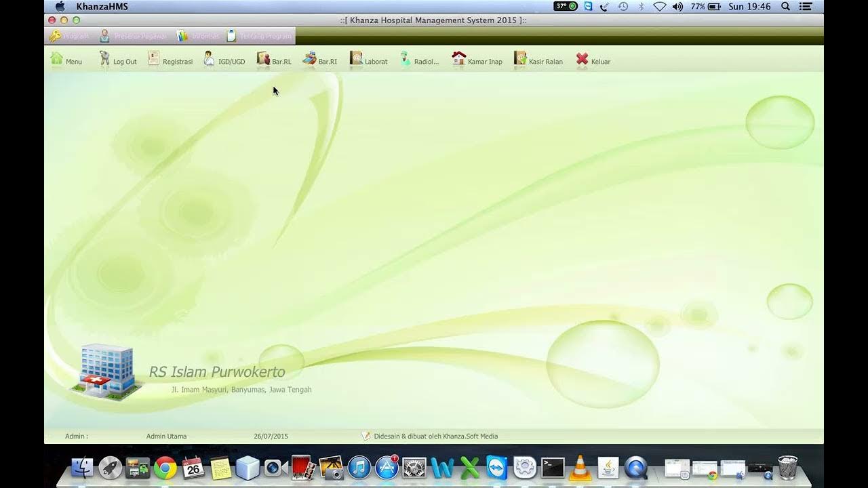Open the Laborat toolbar item
Viewport: 868px width, 488px height.
pos(368,60)
